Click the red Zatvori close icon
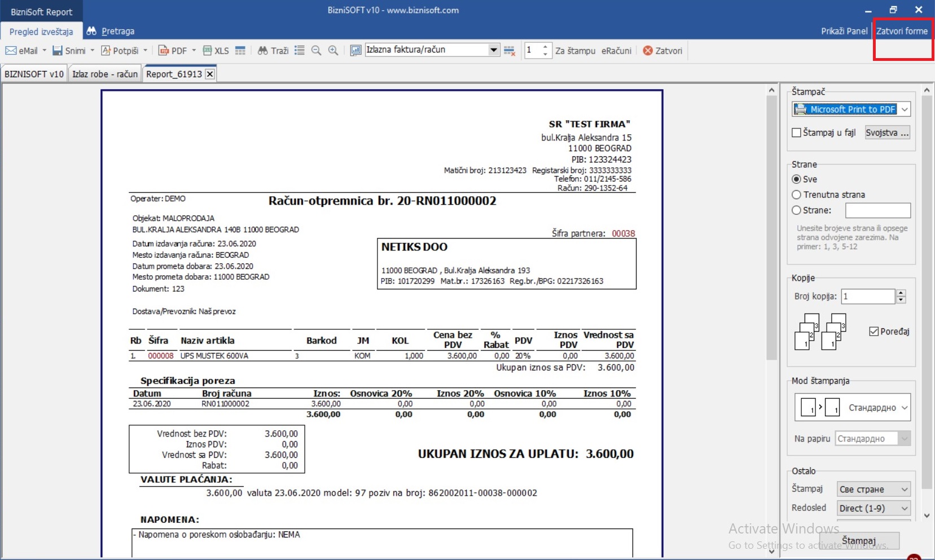This screenshot has width=935, height=560. click(x=648, y=51)
